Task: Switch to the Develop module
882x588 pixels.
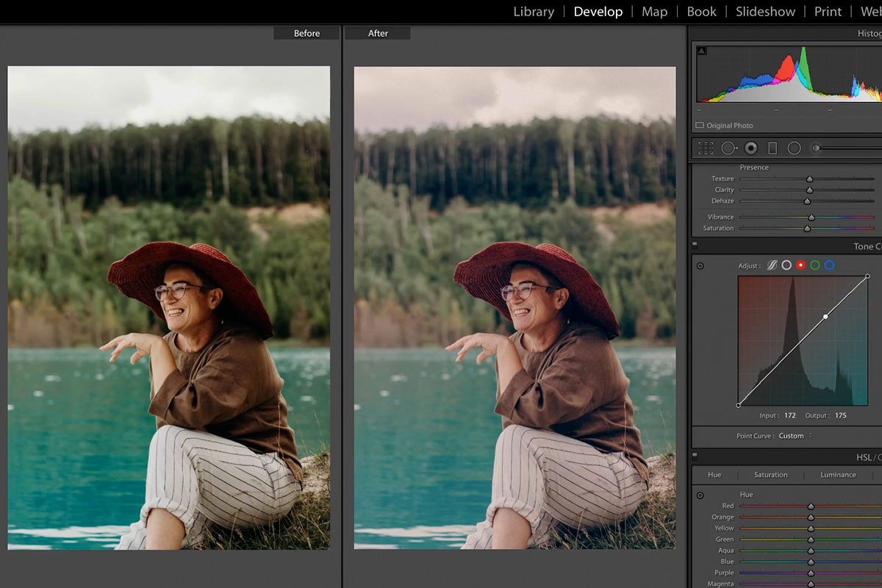Action: [598, 12]
